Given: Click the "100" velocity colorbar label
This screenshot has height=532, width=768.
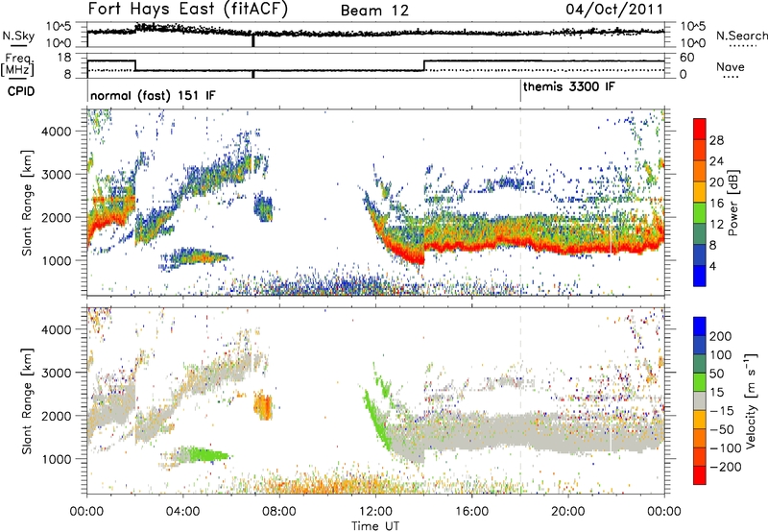Looking at the screenshot, I should pos(721,355).
